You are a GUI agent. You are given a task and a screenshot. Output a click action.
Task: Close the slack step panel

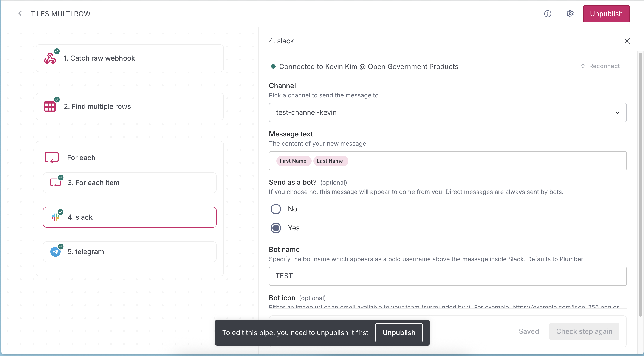pos(627,41)
